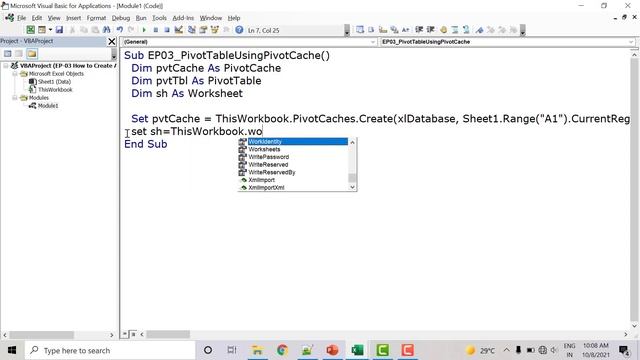Click the Comment Block icon
The image size is (640, 360).
coord(455,30)
